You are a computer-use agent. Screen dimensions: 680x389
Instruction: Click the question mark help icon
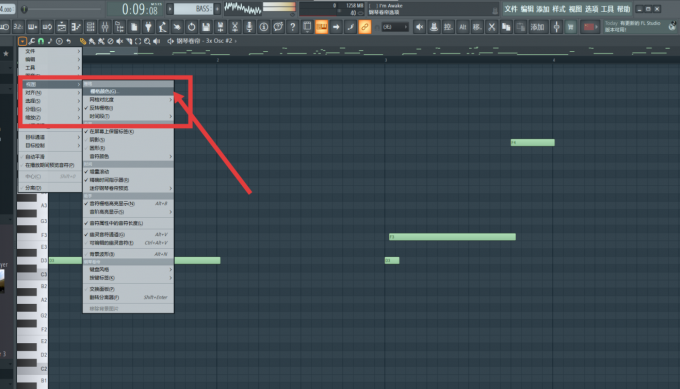coord(293,27)
